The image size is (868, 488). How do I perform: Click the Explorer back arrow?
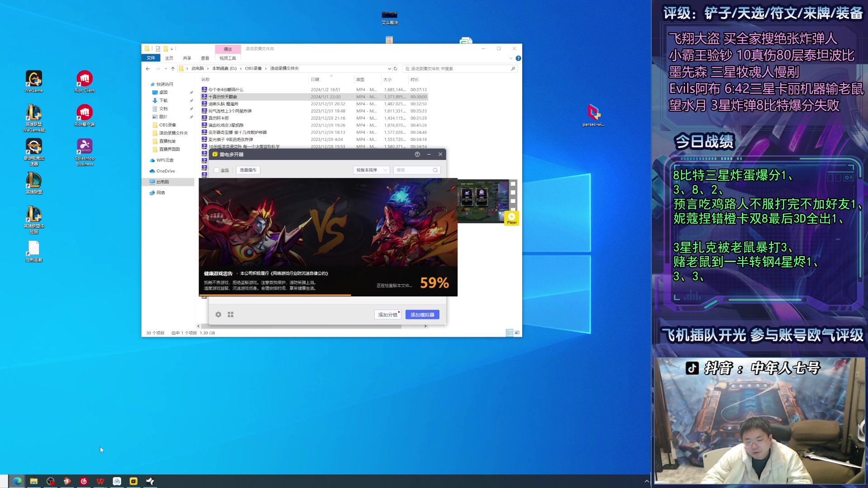(148, 69)
